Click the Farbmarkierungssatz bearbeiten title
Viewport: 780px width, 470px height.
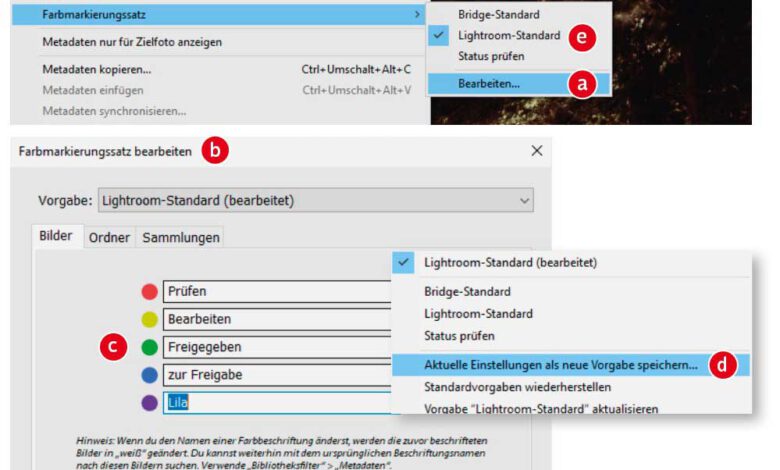click(x=105, y=151)
